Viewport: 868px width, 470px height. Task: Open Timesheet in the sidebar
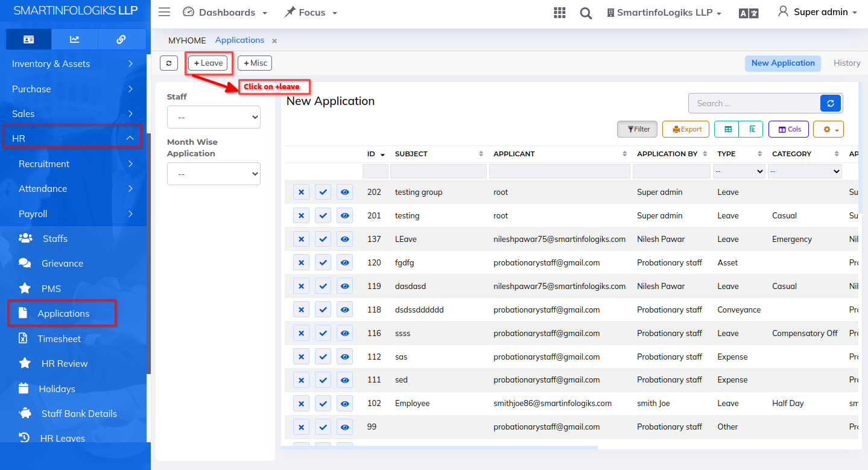[59, 338]
